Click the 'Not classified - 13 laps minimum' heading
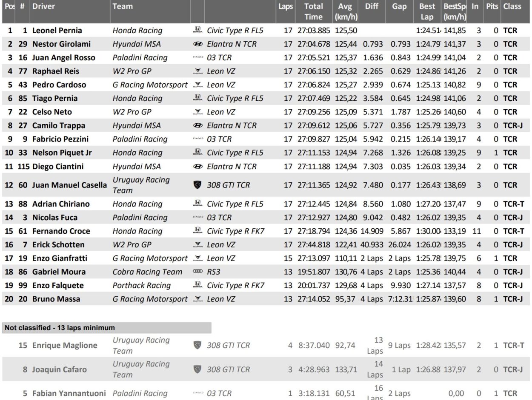The height and width of the screenshot is (400, 532). coord(60,328)
